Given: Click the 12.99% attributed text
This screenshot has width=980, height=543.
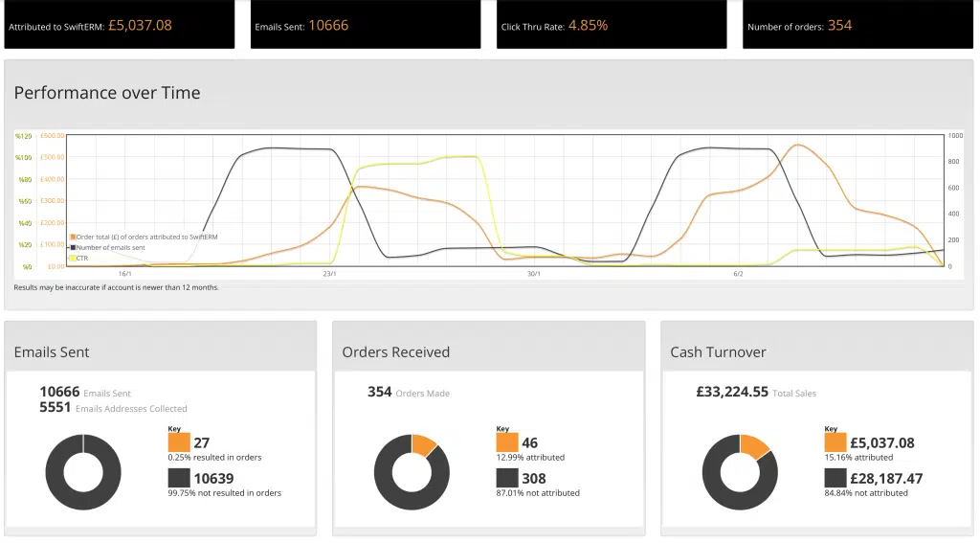Looking at the screenshot, I should click(x=530, y=458).
